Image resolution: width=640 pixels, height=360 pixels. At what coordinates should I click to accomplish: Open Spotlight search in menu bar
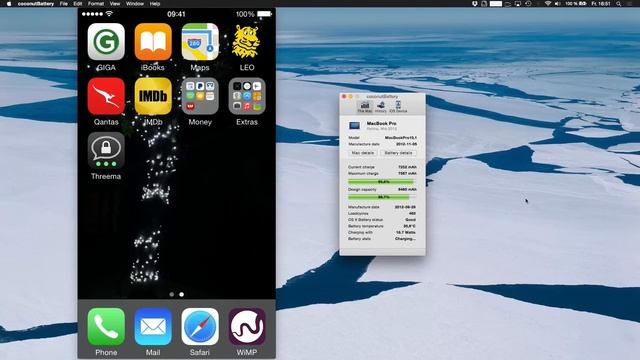pos(619,4)
